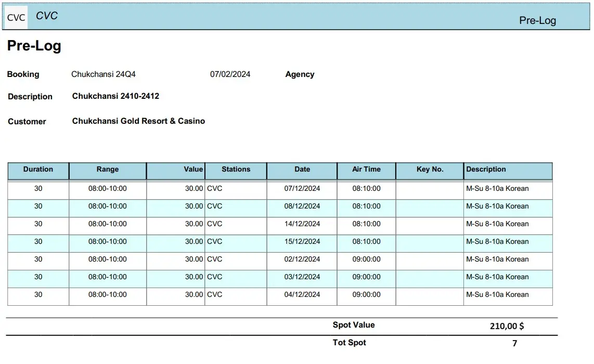Click the CVC logo in the header
Image resolution: width=594 pixels, height=364 pixels.
coord(16,18)
